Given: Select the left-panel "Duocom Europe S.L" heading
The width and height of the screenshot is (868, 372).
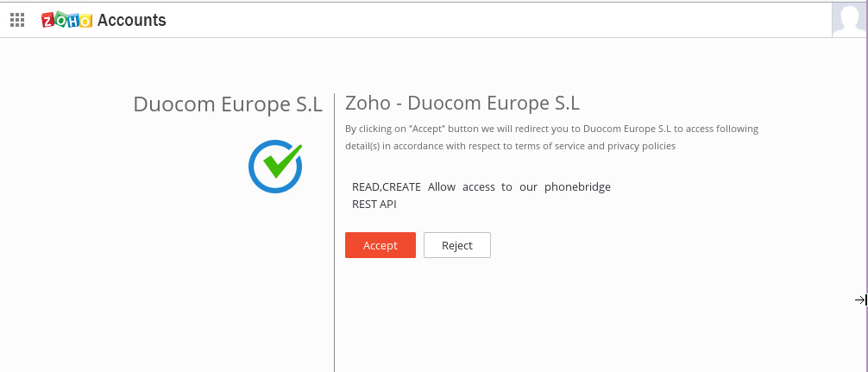Looking at the screenshot, I should click(x=228, y=104).
